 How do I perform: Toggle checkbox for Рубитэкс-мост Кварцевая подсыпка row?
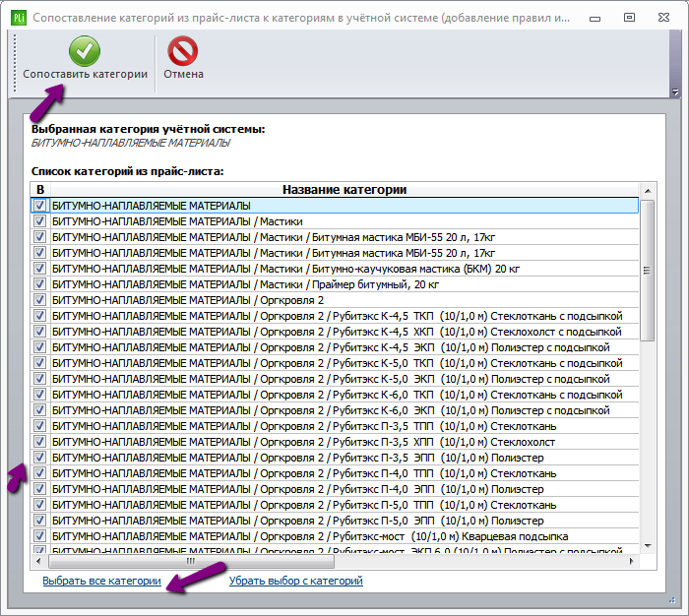(39, 536)
